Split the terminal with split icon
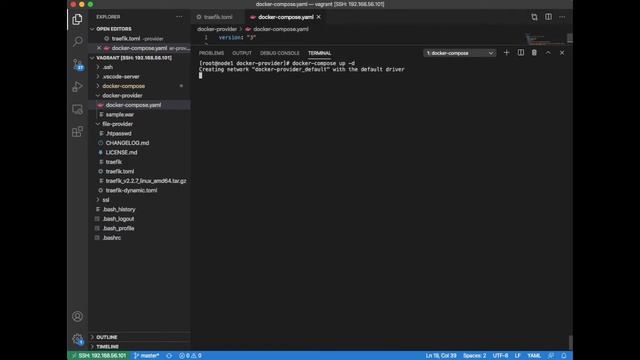 [x=520, y=53]
